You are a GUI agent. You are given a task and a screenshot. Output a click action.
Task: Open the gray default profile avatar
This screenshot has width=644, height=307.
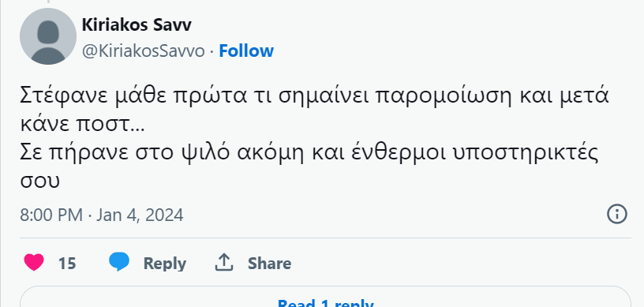point(48,36)
